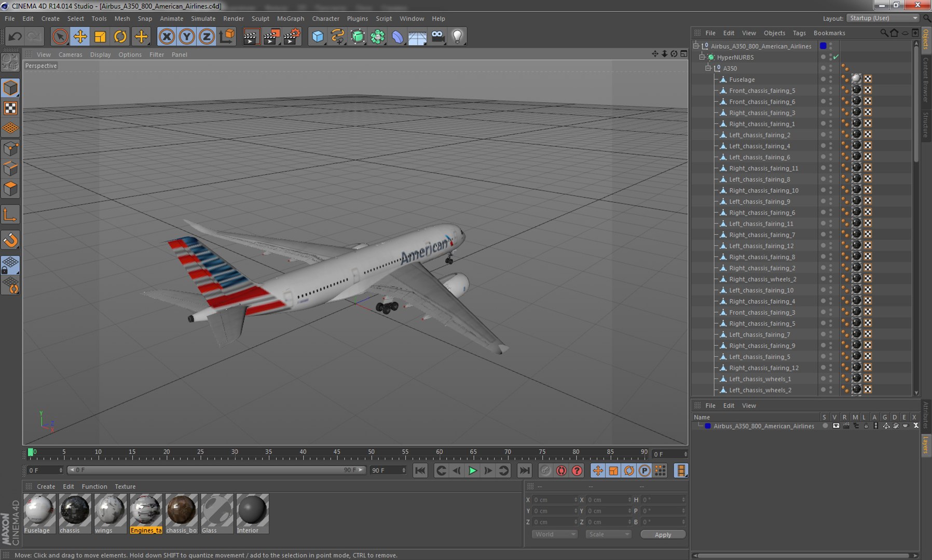Add a light object bulb icon
The image size is (932, 560).
(457, 36)
